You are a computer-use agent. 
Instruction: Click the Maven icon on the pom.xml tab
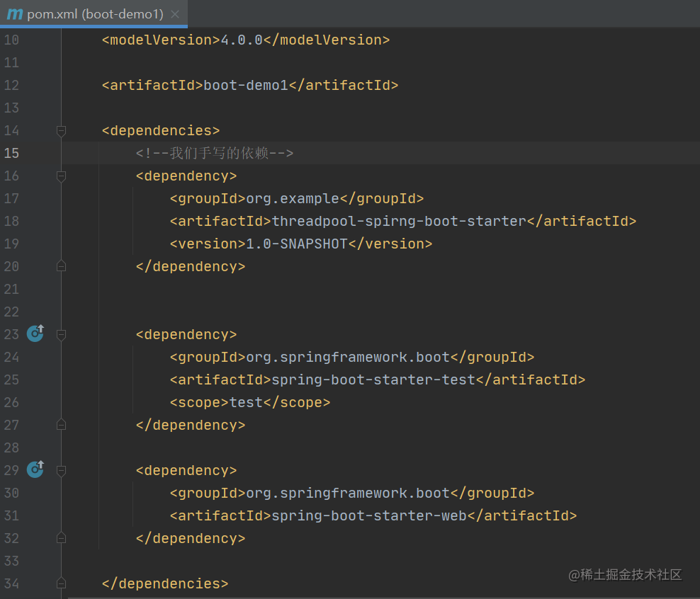[x=14, y=13]
